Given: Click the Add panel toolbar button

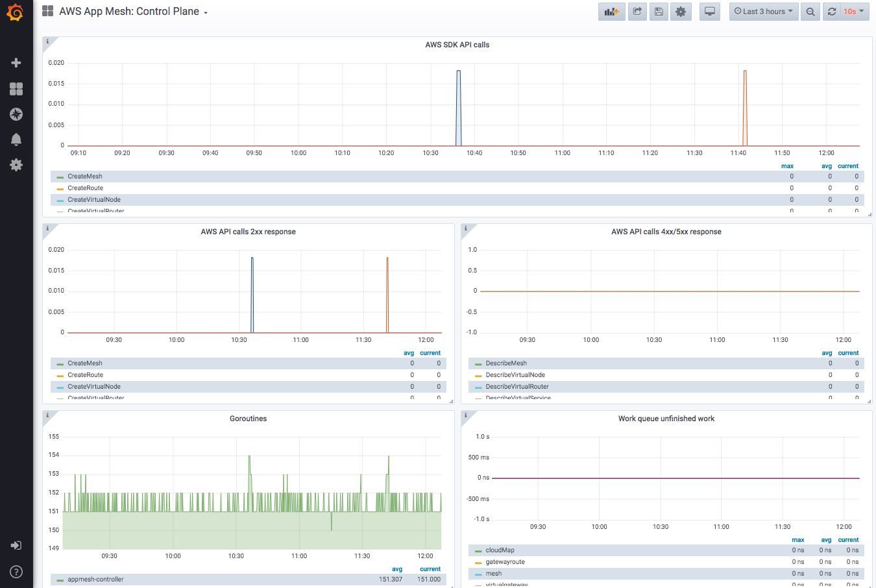Looking at the screenshot, I should [611, 12].
